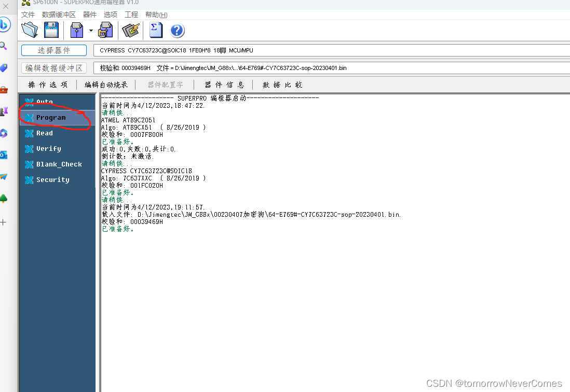
Task: Click the red toolbox sidebar icon
Action: point(4,90)
